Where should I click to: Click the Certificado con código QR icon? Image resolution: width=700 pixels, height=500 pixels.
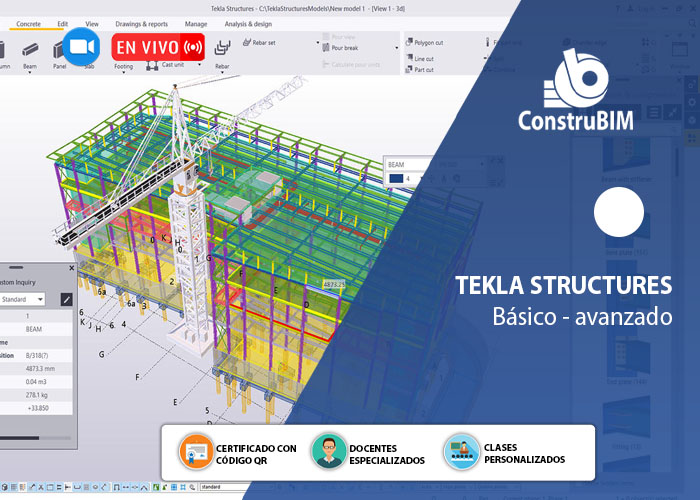(196, 451)
